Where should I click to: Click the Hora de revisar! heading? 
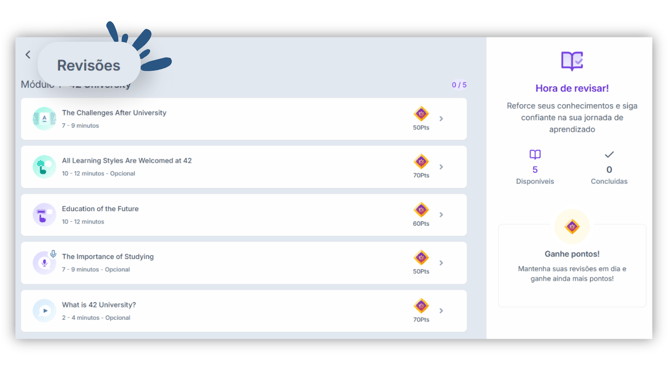point(572,88)
